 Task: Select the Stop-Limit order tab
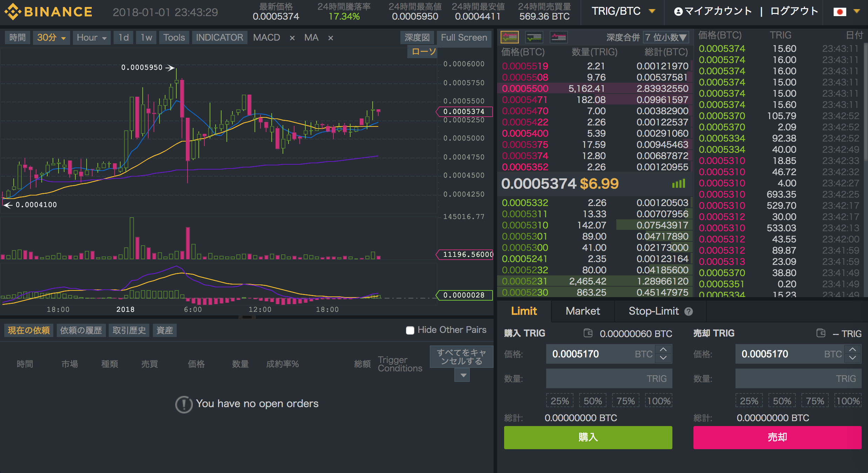(660, 311)
